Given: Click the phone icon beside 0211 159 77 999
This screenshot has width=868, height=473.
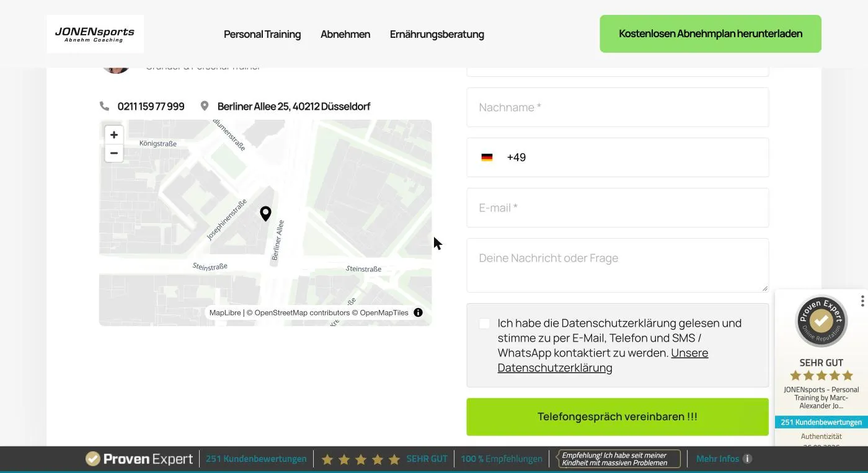Looking at the screenshot, I should tap(104, 106).
